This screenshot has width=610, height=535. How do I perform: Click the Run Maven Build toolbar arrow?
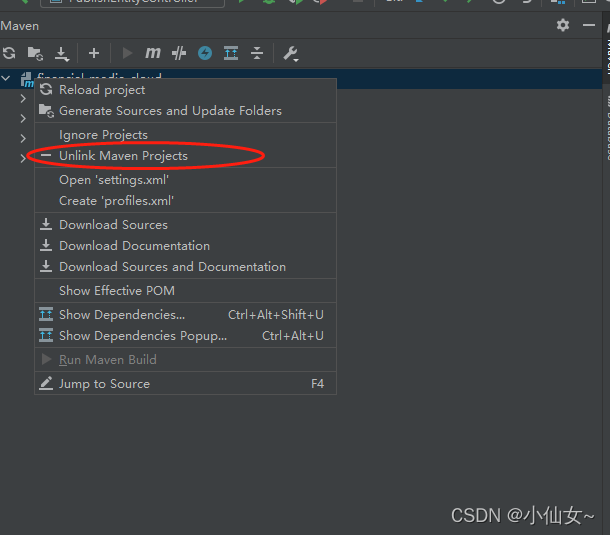pyautogui.click(x=127, y=53)
